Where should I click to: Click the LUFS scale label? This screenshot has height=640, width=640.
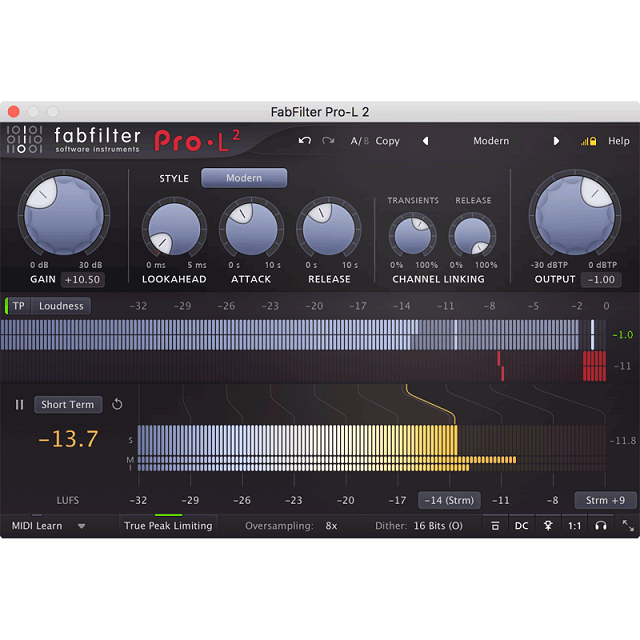68,500
